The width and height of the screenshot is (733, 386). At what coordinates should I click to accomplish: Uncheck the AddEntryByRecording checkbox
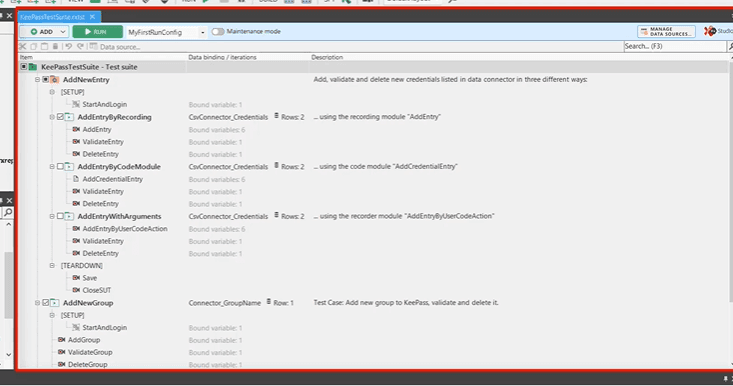click(60, 117)
